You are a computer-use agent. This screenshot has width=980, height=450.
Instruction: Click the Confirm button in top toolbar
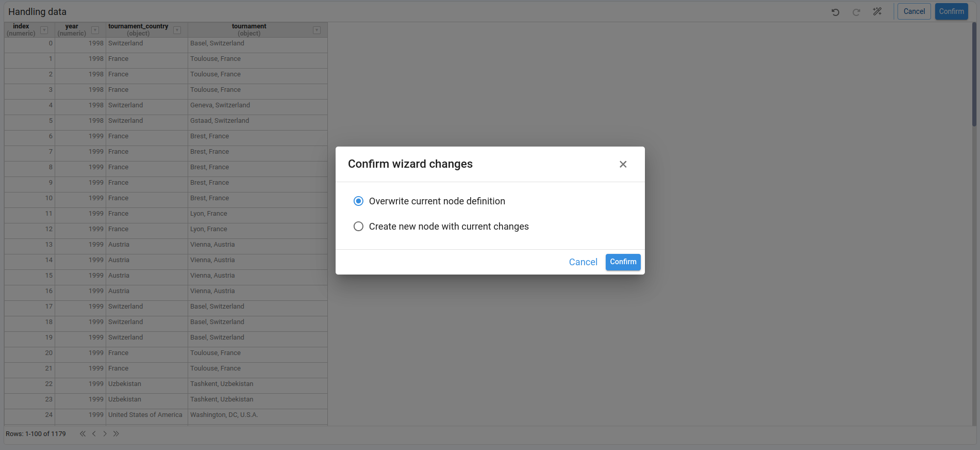(x=951, y=11)
